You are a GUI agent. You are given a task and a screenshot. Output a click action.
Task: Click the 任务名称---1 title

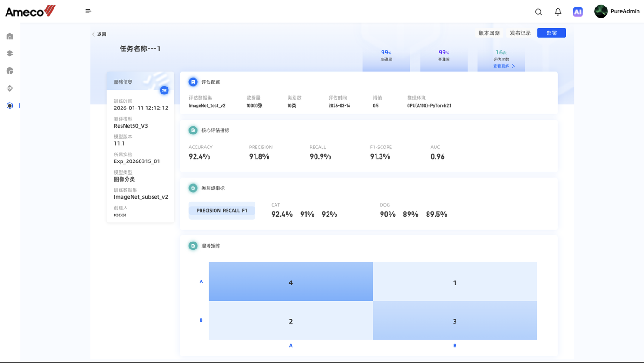click(x=140, y=48)
